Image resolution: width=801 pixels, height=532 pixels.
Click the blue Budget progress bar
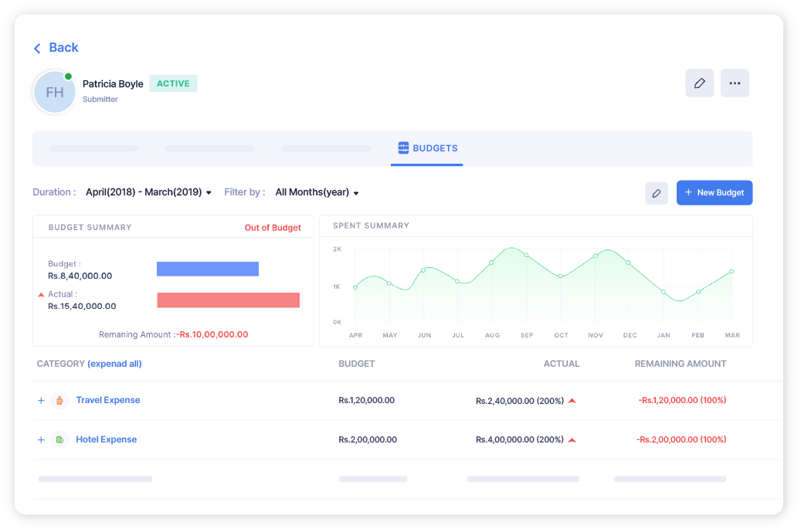pos(207,269)
